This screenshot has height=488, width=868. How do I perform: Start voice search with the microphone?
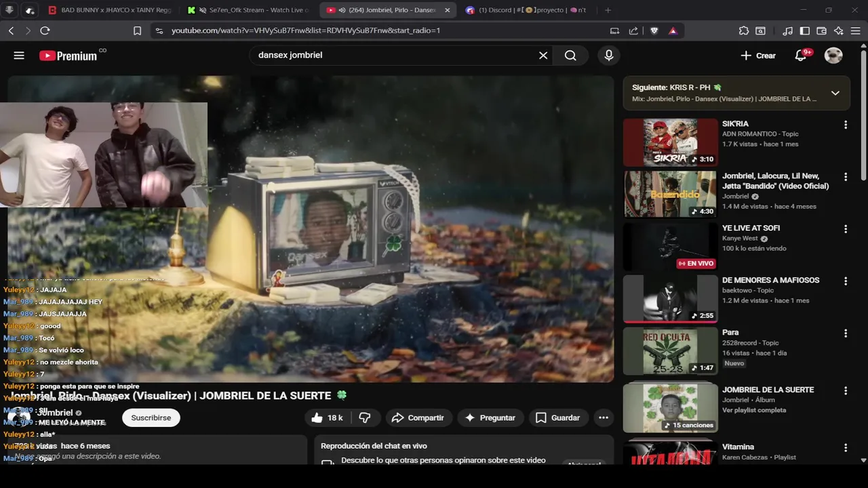(609, 56)
